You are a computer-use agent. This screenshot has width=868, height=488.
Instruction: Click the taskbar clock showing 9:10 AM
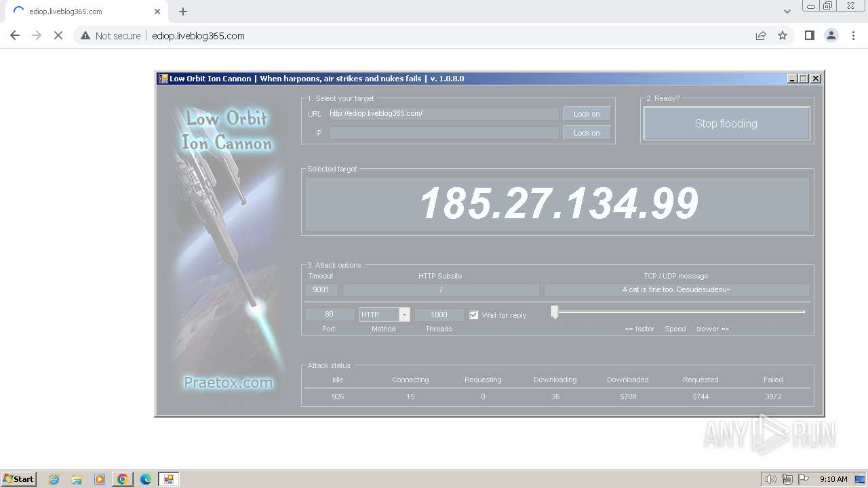coord(833,479)
